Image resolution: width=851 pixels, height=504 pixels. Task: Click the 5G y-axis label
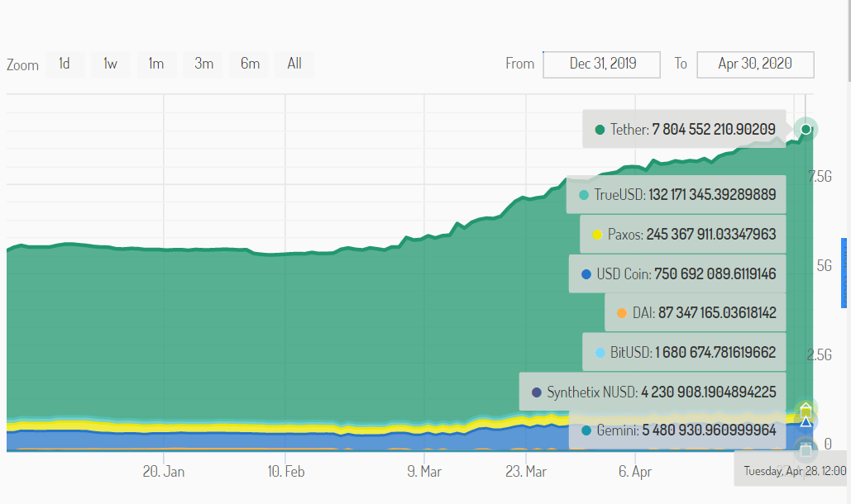[824, 265]
